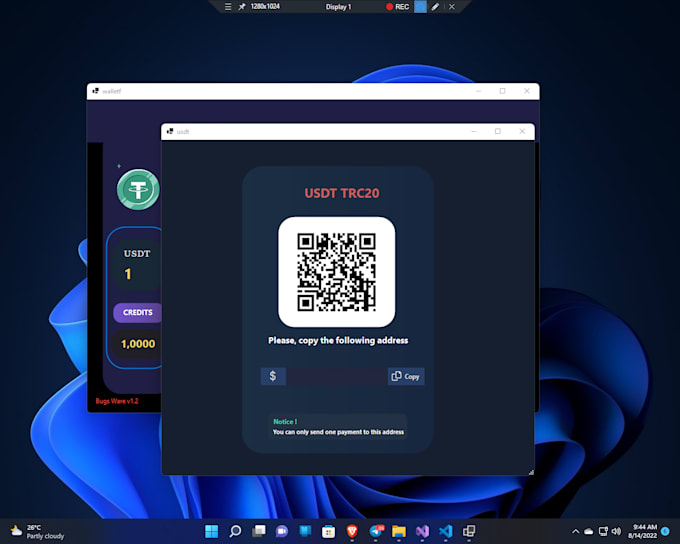The height and width of the screenshot is (544, 680).
Task: Click the red Bugs Ware v1.2 label
Action: click(117, 401)
